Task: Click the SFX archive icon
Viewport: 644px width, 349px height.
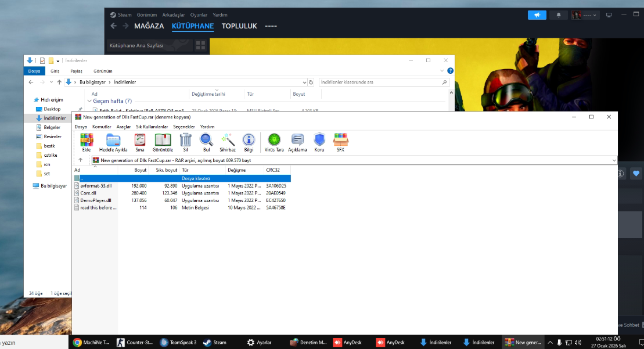Action: (340, 142)
